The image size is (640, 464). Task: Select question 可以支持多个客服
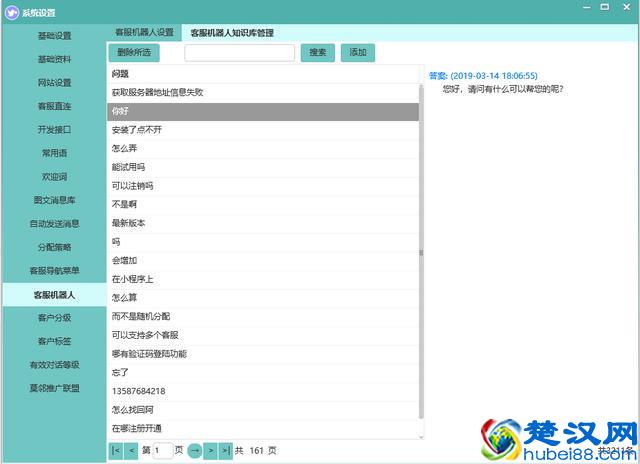263,335
